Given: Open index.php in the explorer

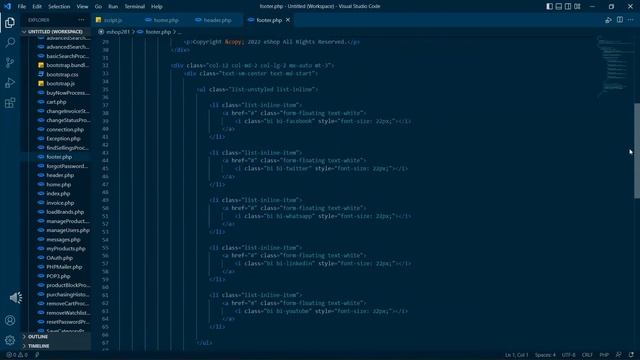Looking at the screenshot, I should 58,193.
